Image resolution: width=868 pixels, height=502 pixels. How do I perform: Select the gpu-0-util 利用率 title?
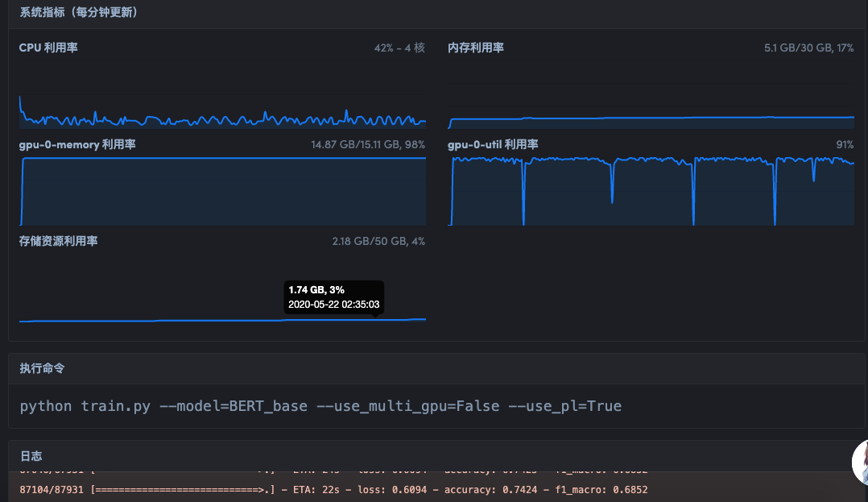(493, 145)
